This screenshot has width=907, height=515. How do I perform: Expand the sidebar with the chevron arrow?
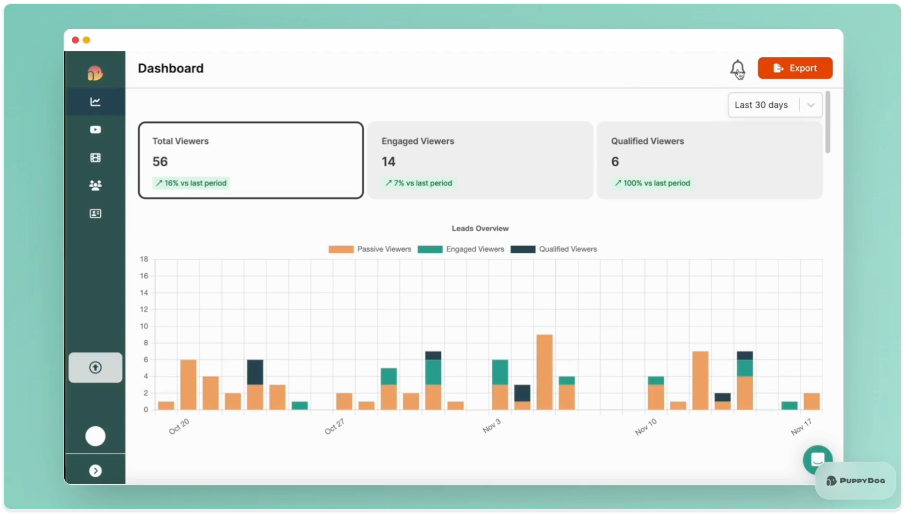coord(95,471)
